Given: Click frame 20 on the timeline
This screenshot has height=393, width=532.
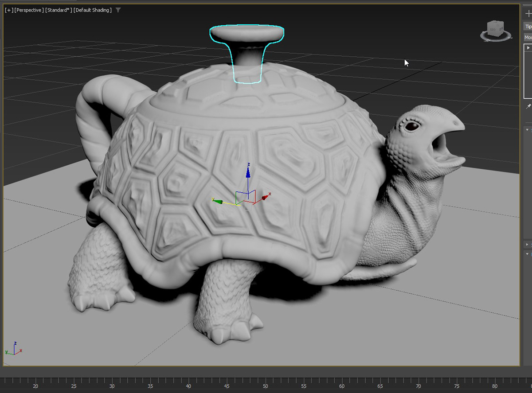Looking at the screenshot, I should [35, 386].
